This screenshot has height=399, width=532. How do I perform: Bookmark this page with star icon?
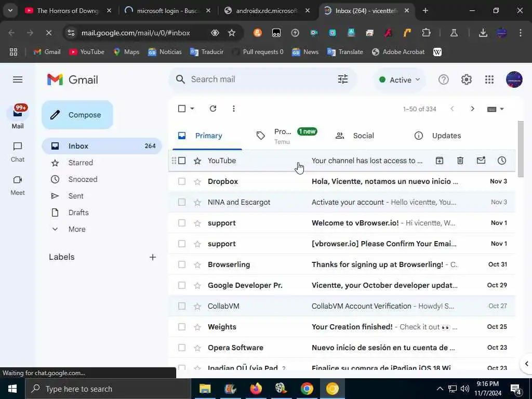tap(231, 33)
